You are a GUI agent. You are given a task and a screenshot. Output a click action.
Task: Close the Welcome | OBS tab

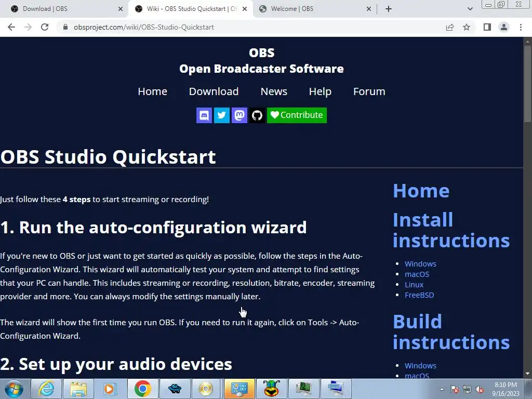pyautogui.click(x=369, y=9)
